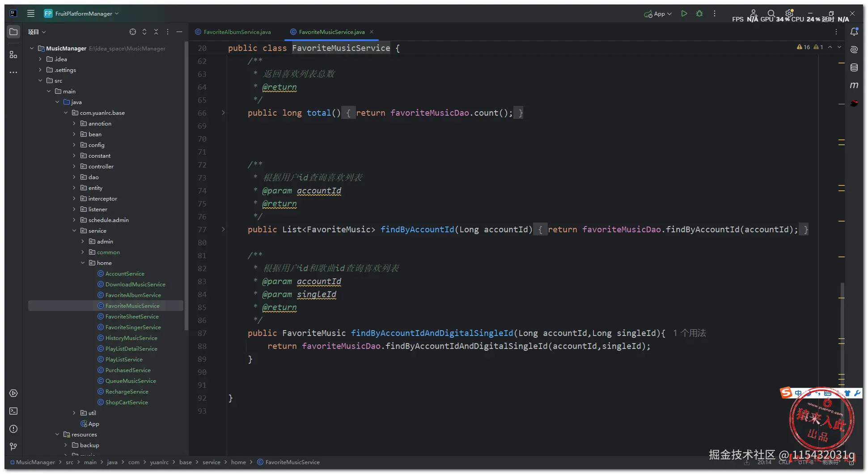Collapse the home package arrow
The height and width of the screenshot is (474, 868).
[x=83, y=263]
